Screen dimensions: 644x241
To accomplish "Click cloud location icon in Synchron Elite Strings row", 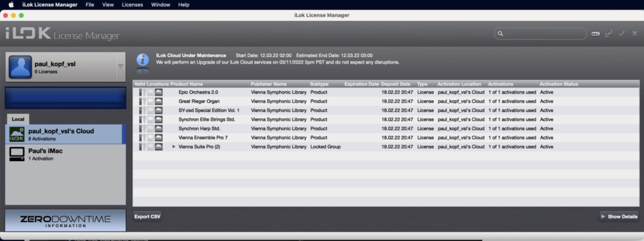I will [158, 120].
